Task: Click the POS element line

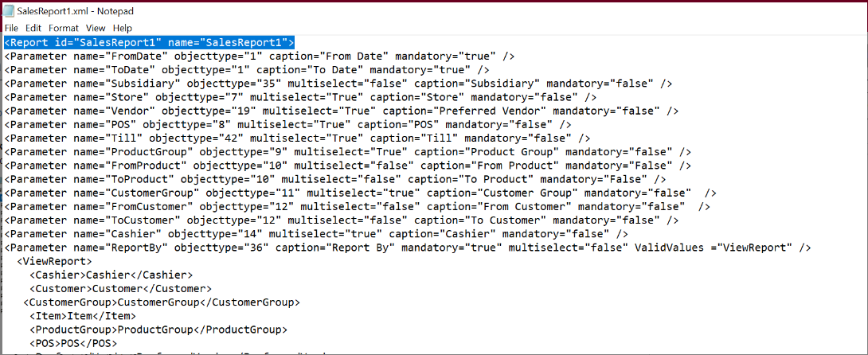Action: tap(70, 343)
